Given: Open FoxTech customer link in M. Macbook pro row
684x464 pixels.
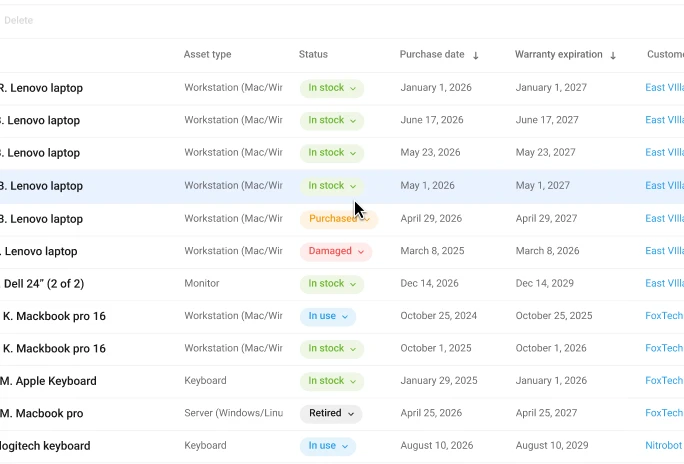Looking at the screenshot, I should point(664,413).
